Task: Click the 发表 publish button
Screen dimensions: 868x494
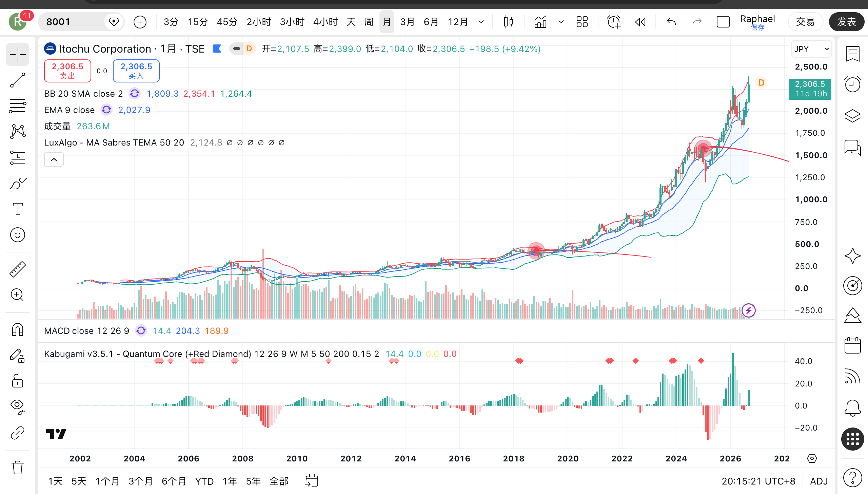Action: [x=847, y=22]
